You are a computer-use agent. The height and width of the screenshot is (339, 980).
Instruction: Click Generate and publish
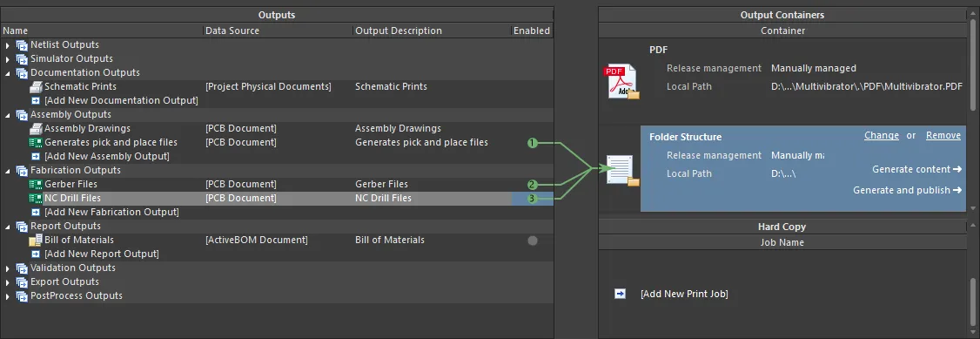click(907, 190)
